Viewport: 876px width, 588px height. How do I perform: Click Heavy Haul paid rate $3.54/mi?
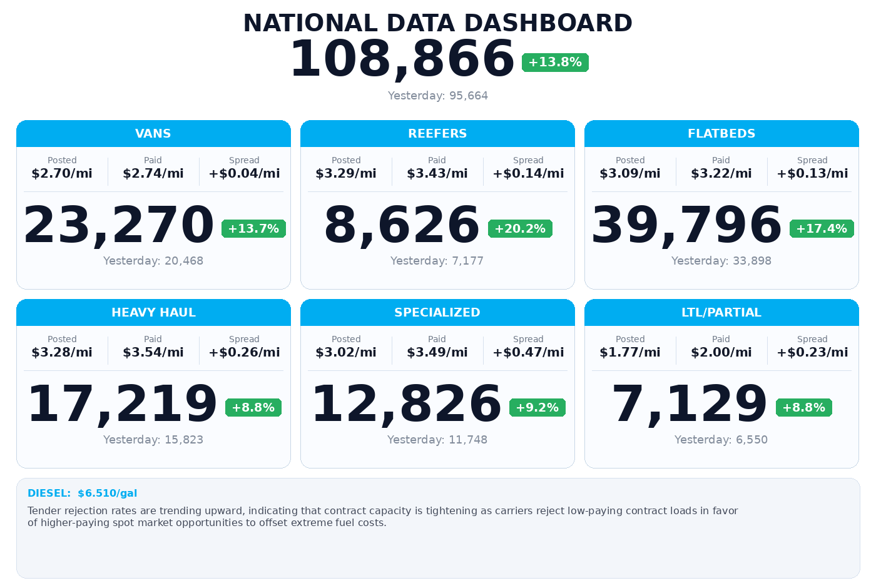[153, 353]
